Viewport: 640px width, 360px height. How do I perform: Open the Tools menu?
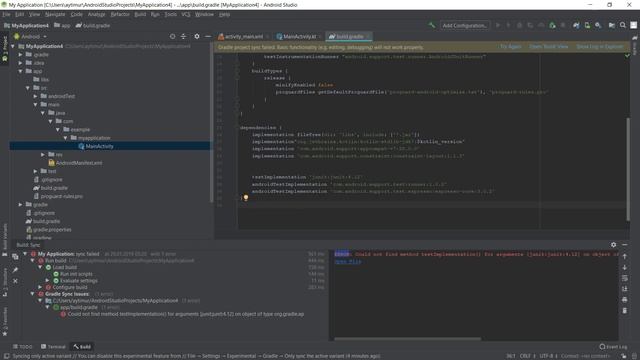171,14
